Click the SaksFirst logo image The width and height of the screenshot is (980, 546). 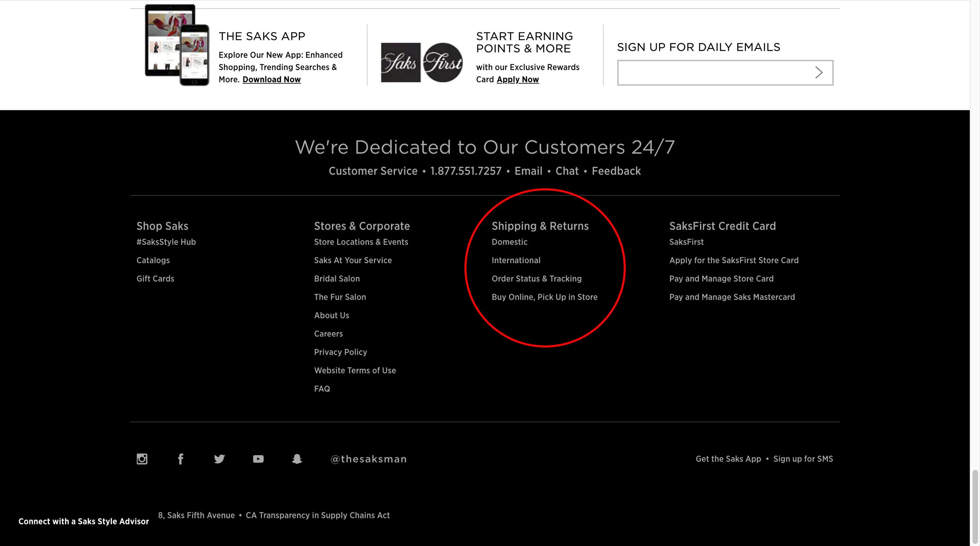(x=422, y=62)
